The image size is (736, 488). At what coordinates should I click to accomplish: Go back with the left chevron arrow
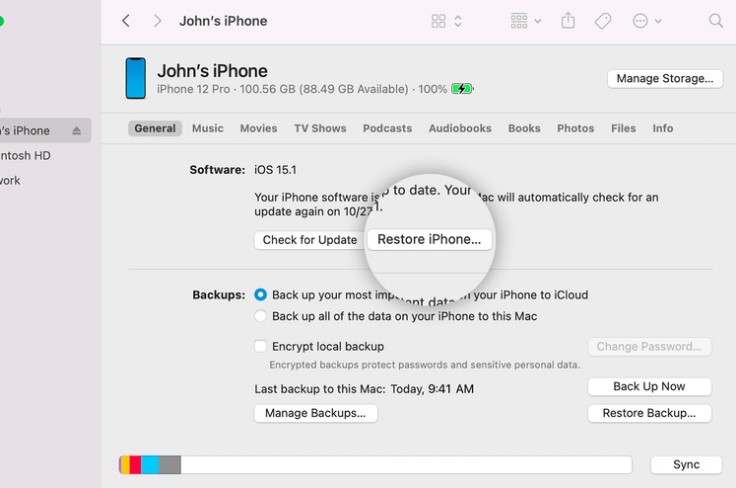pyautogui.click(x=125, y=21)
